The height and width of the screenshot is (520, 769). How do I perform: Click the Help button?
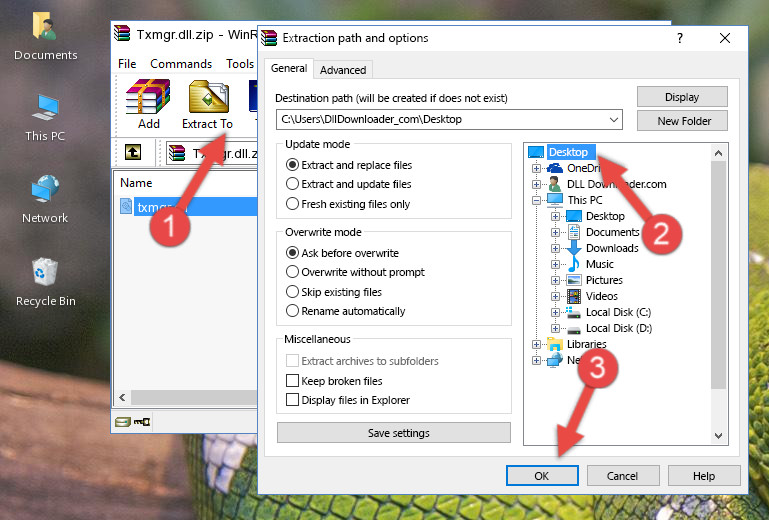704,476
